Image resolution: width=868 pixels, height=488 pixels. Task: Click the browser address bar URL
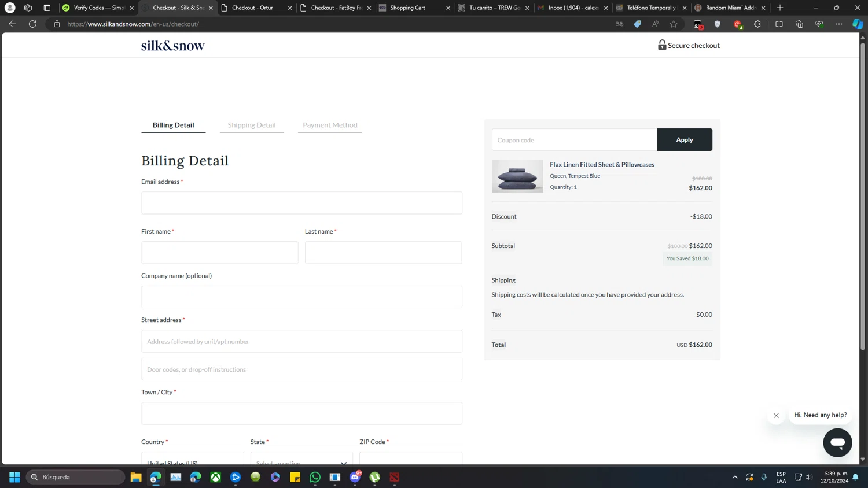tap(133, 24)
